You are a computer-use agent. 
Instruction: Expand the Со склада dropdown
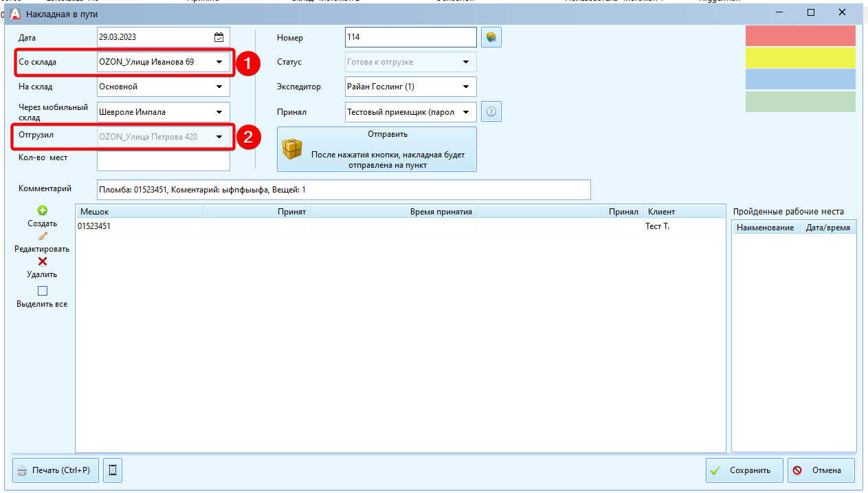click(219, 62)
